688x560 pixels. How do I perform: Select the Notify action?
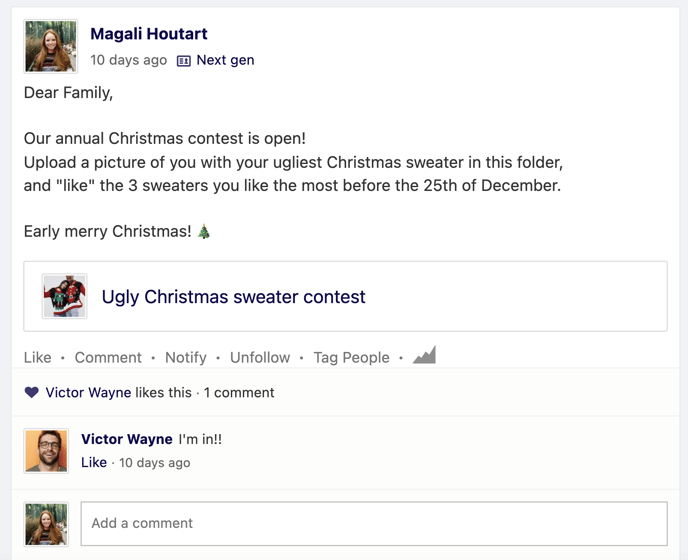(186, 357)
